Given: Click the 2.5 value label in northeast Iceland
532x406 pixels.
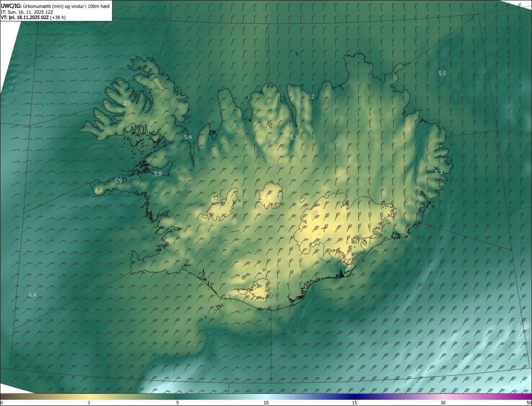Looking at the screenshot, I should [407, 130].
